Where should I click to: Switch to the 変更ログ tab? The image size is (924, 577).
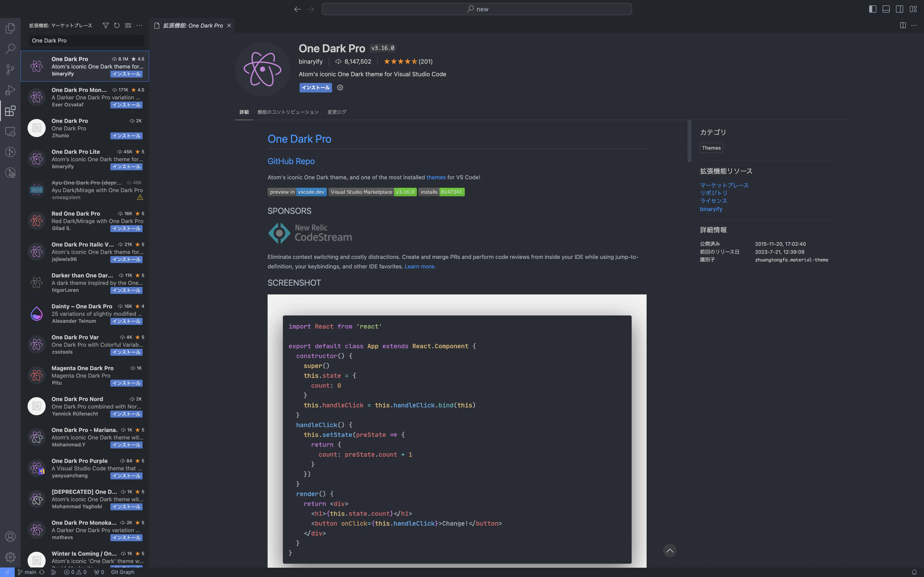[x=337, y=112]
